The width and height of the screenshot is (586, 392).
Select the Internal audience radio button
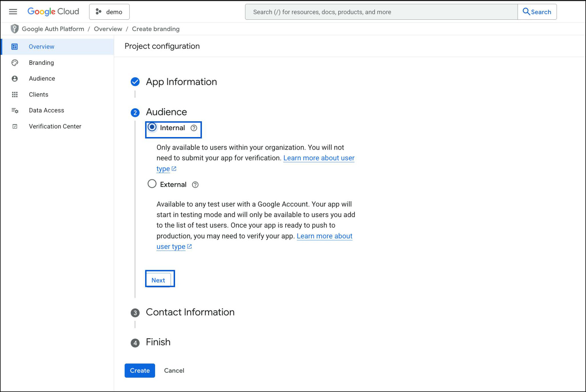[152, 127]
